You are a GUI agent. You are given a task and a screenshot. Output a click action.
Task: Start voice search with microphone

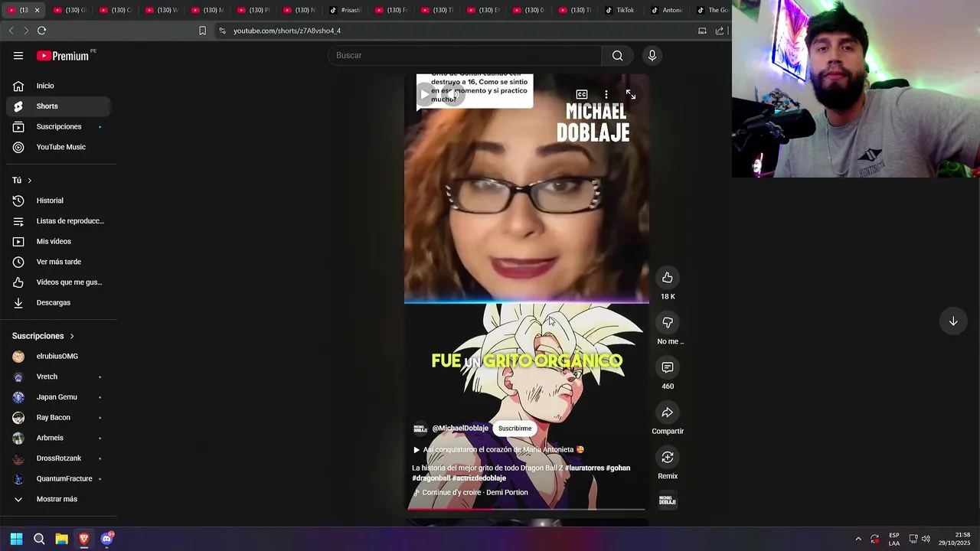click(x=652, y=56)
